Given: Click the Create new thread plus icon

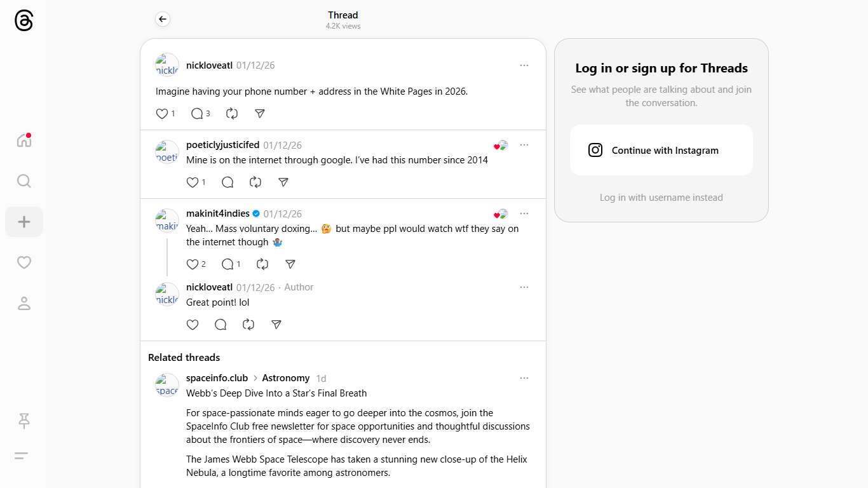Looking at the screenshot, I should [x=24, y=222].
